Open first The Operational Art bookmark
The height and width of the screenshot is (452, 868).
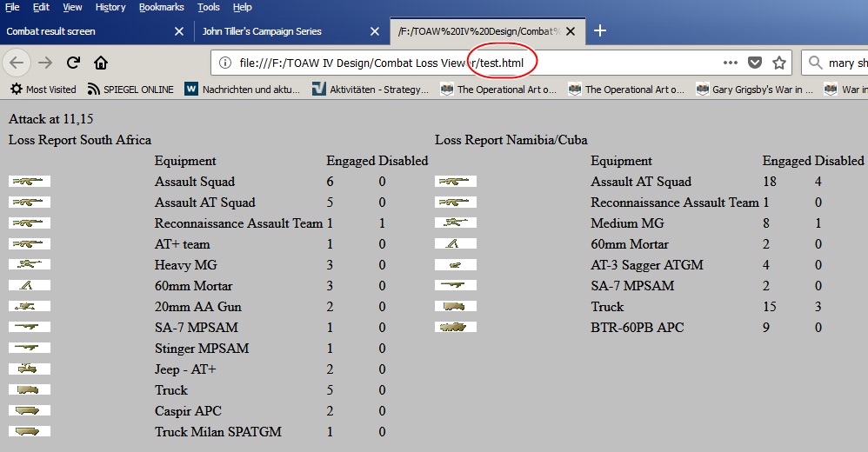[x=498, y=89]
